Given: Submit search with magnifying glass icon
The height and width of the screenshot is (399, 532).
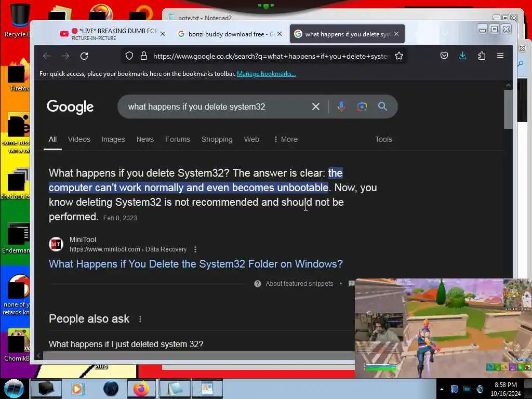Looking at the screenshot, I should [382, 107].
